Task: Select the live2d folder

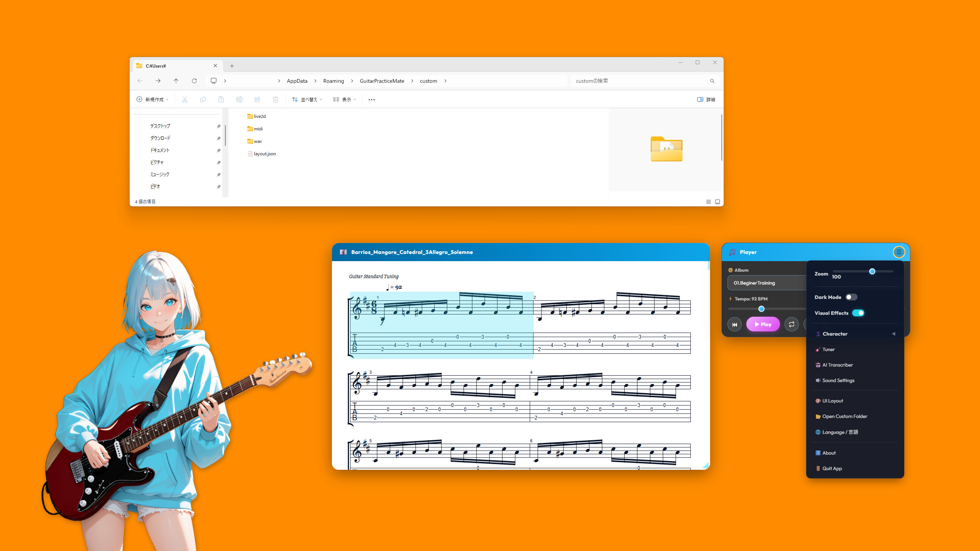Action: 256,116
